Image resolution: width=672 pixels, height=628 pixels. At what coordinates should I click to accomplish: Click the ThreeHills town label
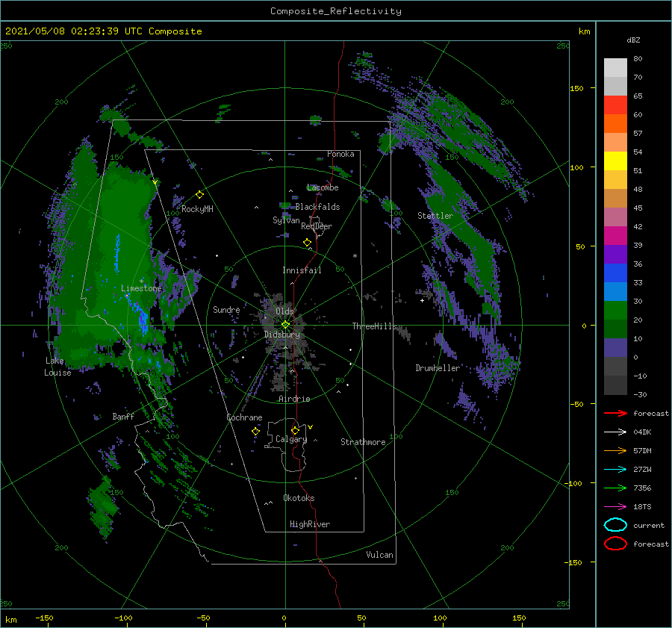[374, 326]
